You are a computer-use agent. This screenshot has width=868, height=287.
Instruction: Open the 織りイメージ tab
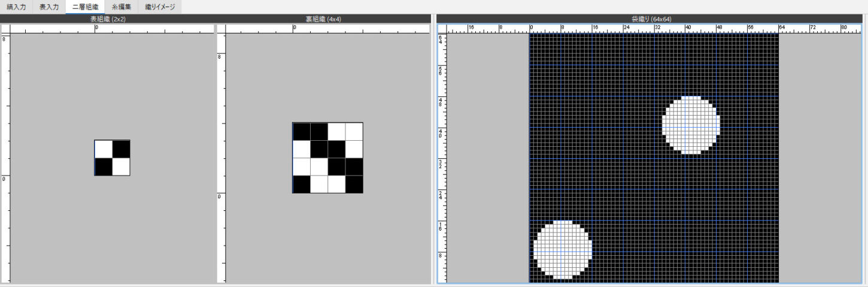tap(159, 7)
